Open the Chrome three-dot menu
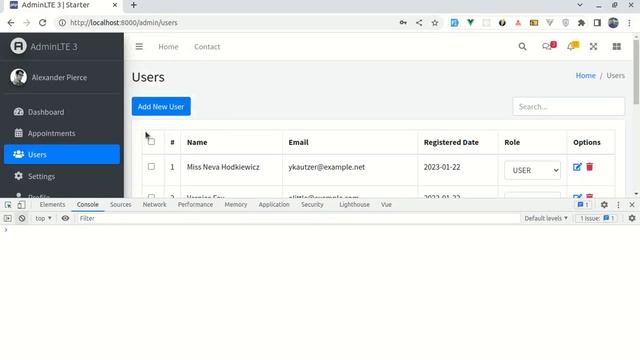 (x=629, y=23)
